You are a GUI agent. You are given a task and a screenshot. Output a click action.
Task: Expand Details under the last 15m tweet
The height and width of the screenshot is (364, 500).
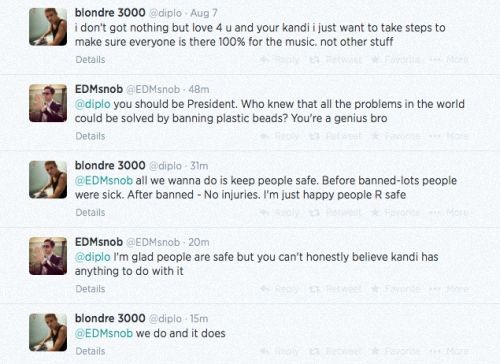[90, 351]
